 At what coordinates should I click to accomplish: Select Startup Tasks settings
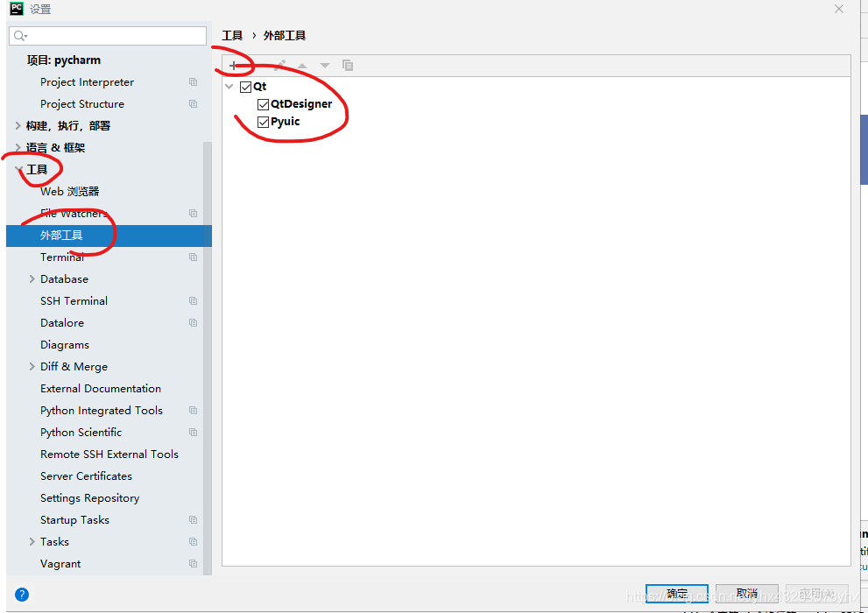[74, 520]
